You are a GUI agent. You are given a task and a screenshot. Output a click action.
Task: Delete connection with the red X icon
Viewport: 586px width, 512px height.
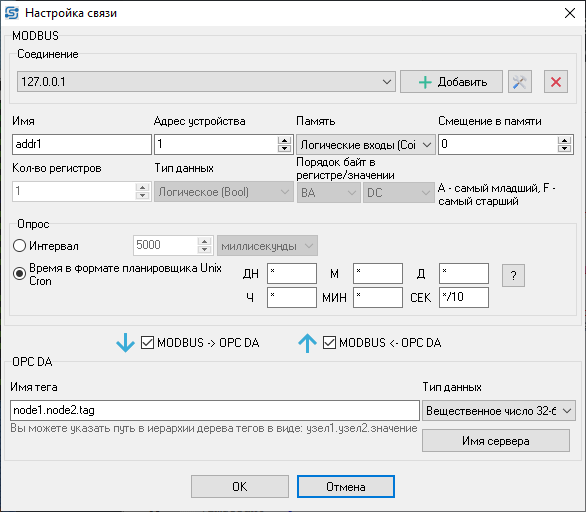(556, 82)
